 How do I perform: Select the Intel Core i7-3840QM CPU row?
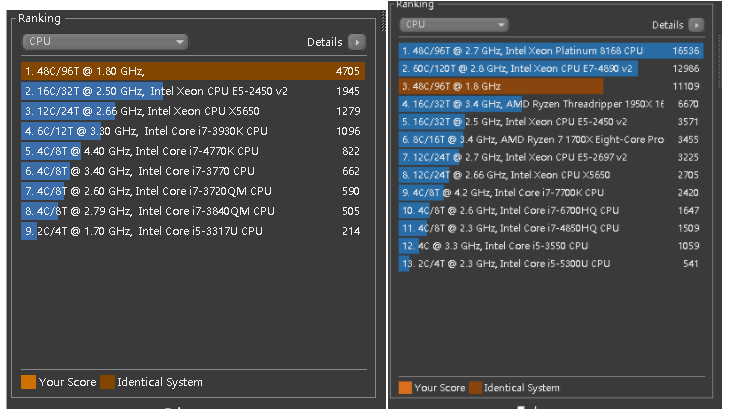(193, 211)
